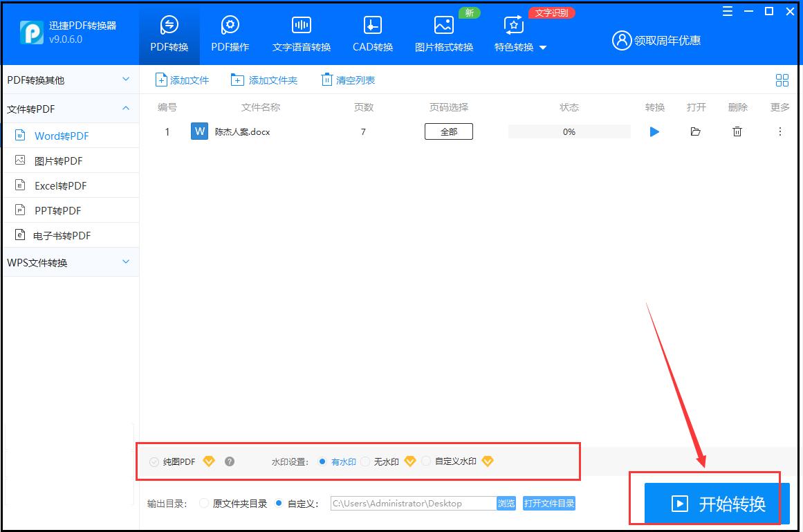Click the grid view icon above the file list

[782, 80]
